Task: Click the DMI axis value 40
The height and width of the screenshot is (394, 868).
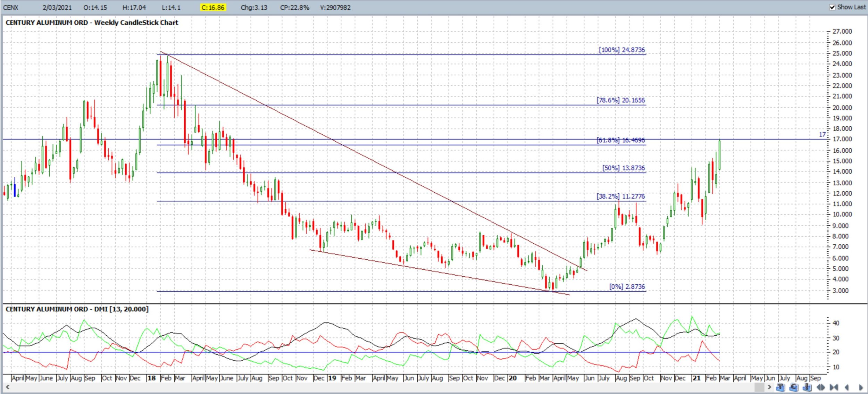Action: [836, 323]
